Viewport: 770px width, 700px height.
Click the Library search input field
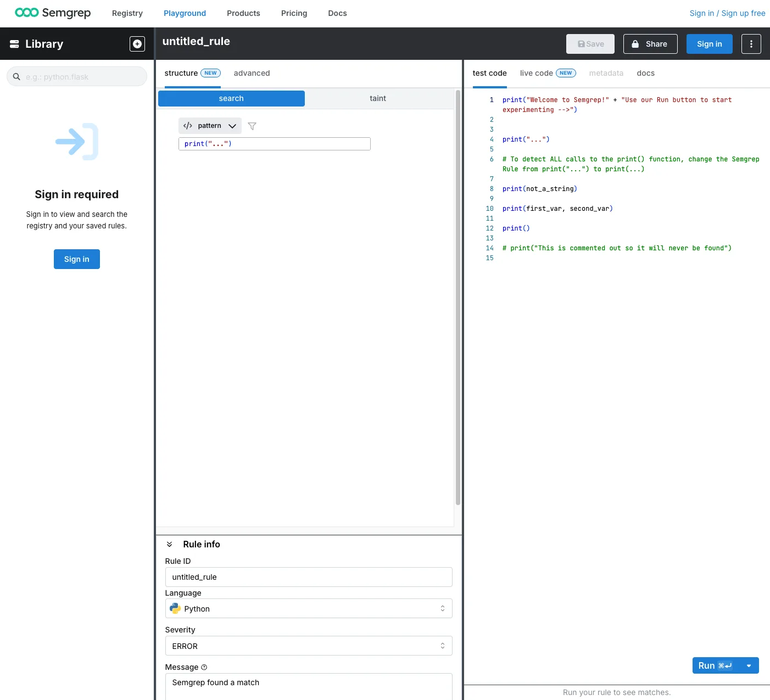pos(77,76)
